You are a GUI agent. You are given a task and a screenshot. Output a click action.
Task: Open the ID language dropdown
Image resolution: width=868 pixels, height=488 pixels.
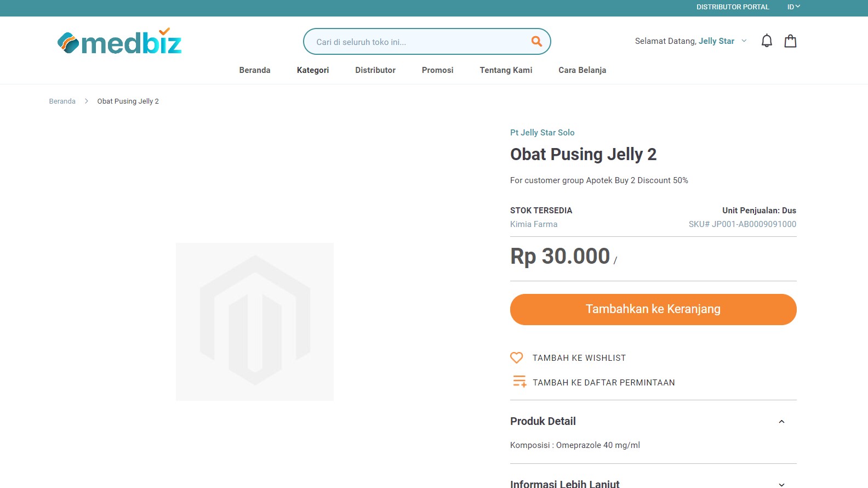tap(792, 7)
